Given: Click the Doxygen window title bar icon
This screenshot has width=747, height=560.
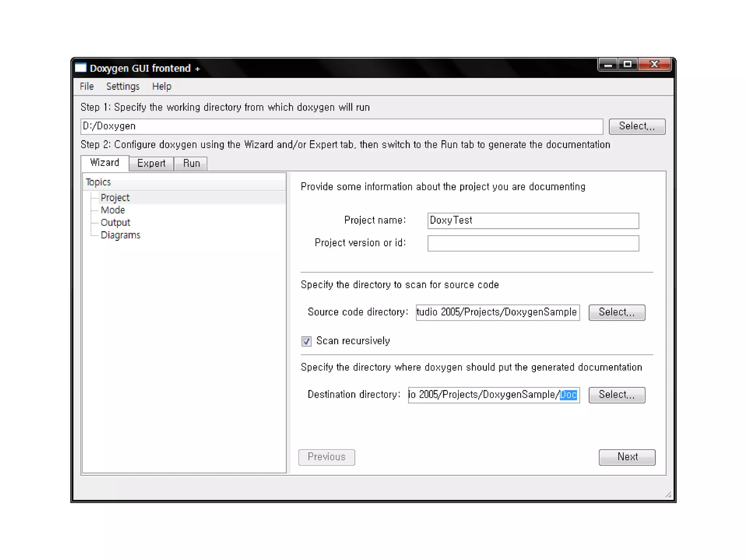Looking at the screenshot, I should pyautogui.click(x=81, y=68).
